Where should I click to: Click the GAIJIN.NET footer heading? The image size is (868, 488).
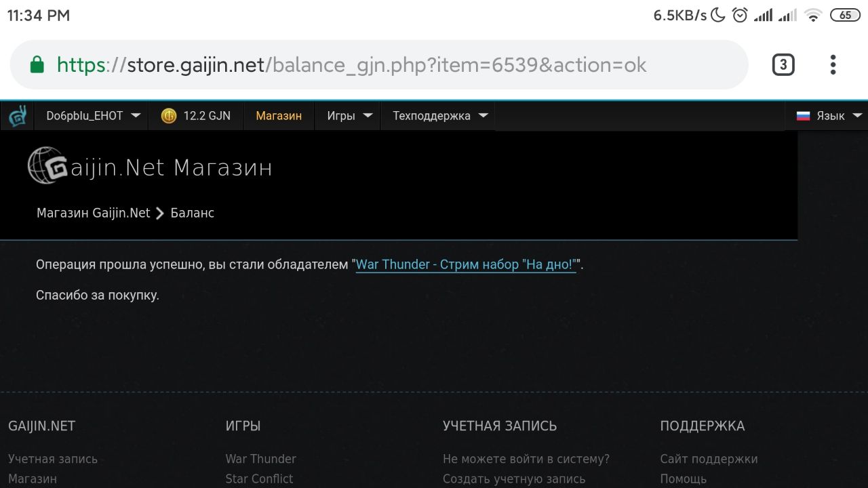(x=42, y=426)
